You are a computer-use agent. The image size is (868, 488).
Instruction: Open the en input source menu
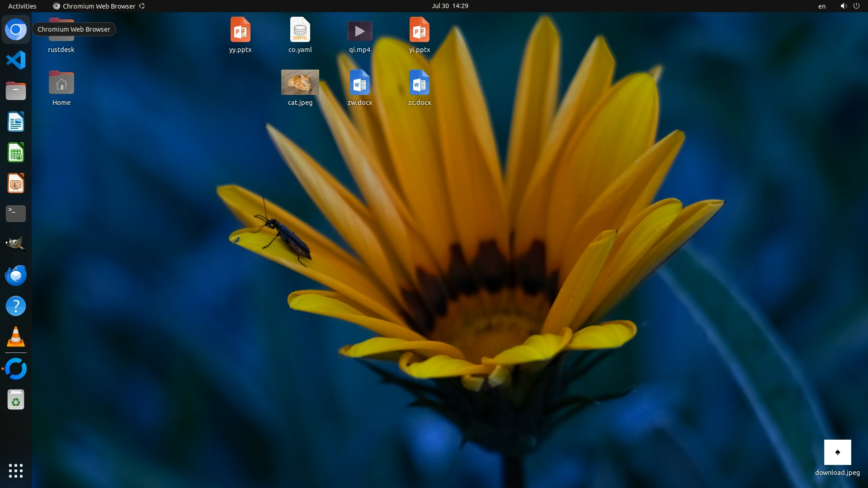(821, 6)
